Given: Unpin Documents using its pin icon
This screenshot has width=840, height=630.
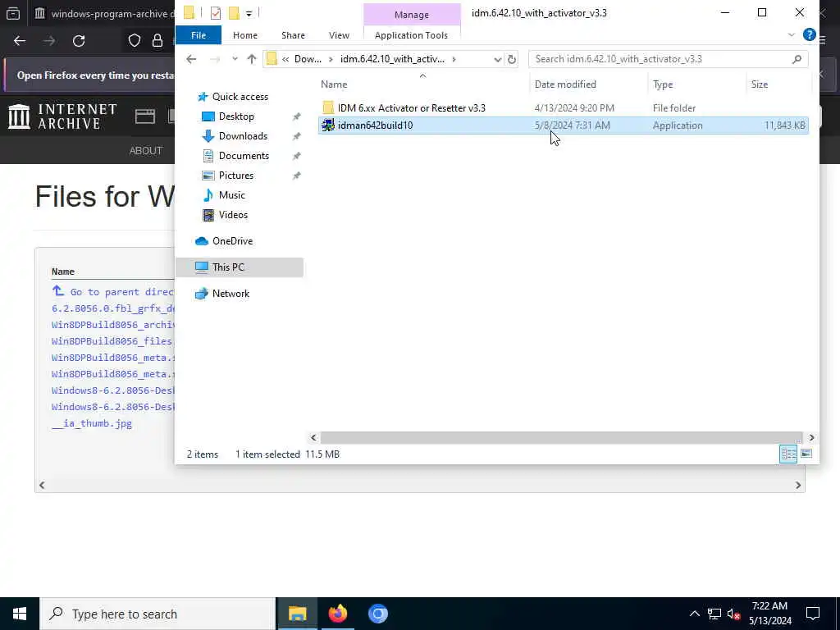Looking at the screenshot, I should point(296,157).
